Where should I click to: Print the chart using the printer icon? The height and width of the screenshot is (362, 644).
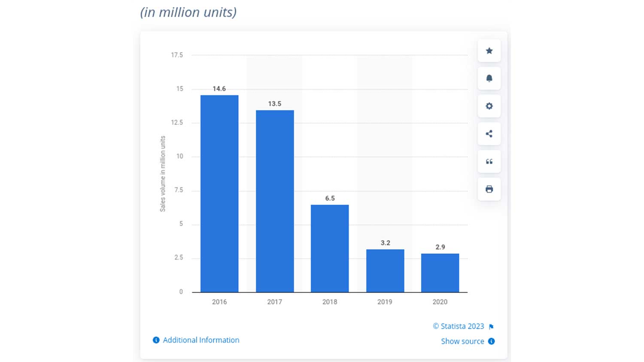489,189
